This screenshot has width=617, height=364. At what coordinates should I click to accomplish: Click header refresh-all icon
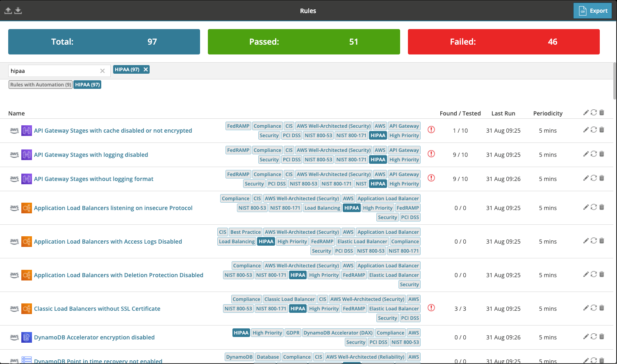(x=594, y=113)
